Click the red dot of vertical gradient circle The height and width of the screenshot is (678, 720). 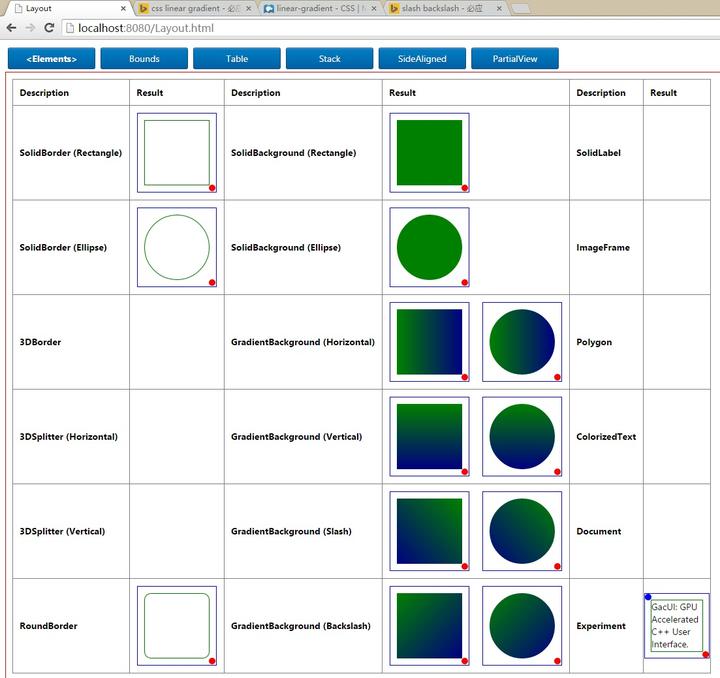pos(557,472)
